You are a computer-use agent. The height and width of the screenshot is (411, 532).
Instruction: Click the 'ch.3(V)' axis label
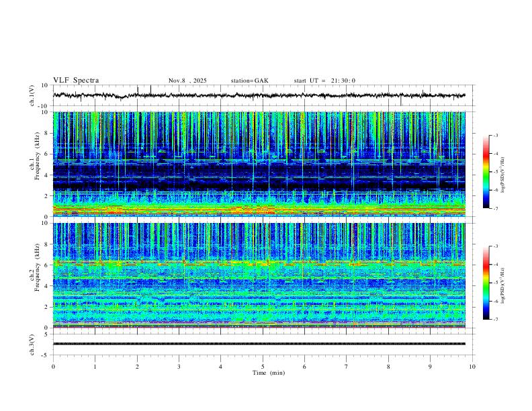click(32, 345)
